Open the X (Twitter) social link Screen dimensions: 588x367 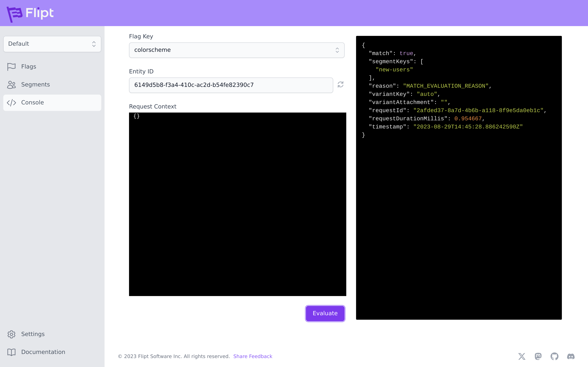(x=522, y=356)
